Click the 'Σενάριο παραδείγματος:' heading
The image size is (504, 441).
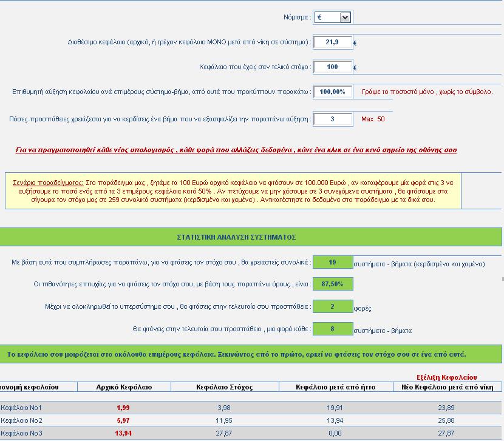point(48,183)
